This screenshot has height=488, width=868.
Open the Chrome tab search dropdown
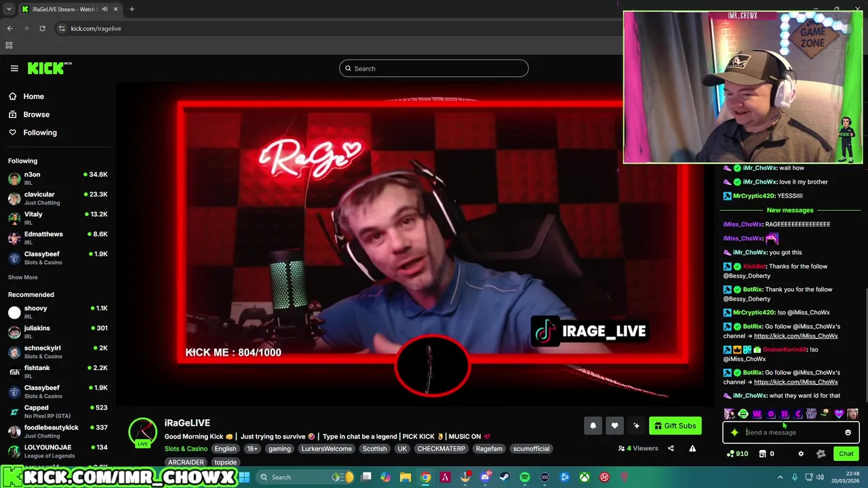click(x=9, y=9)
